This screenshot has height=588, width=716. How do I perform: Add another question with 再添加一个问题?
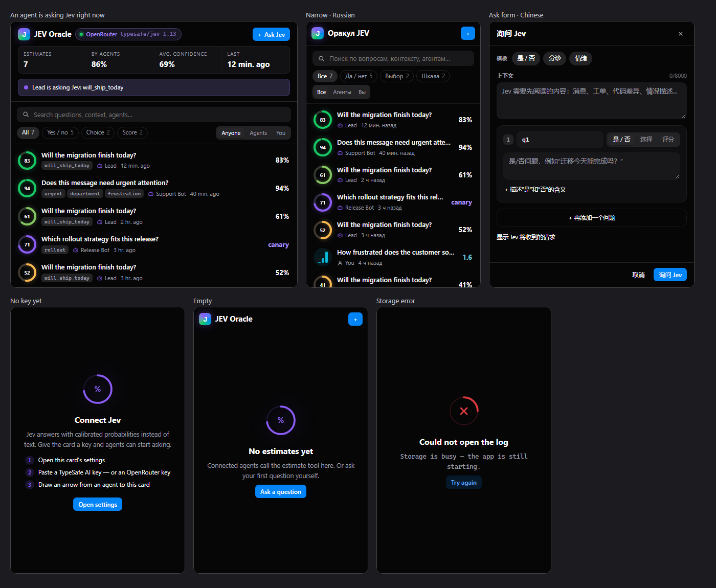592,218
